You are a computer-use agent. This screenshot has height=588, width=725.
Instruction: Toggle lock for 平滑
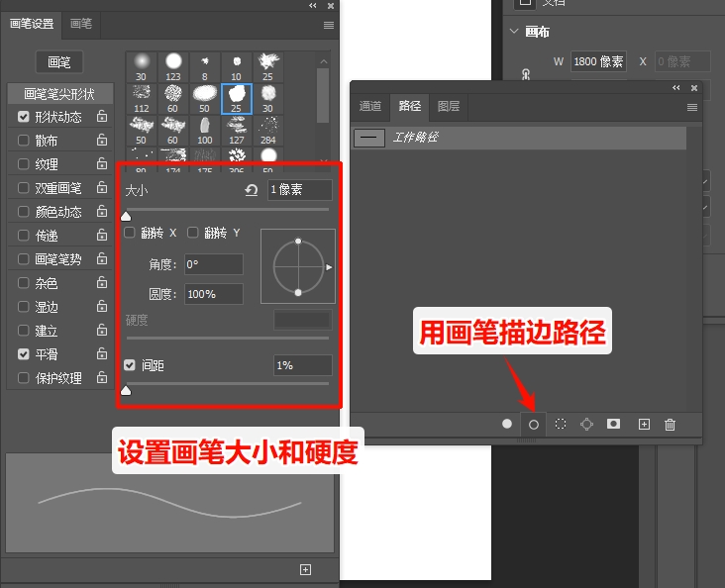(x=102, y=353)
